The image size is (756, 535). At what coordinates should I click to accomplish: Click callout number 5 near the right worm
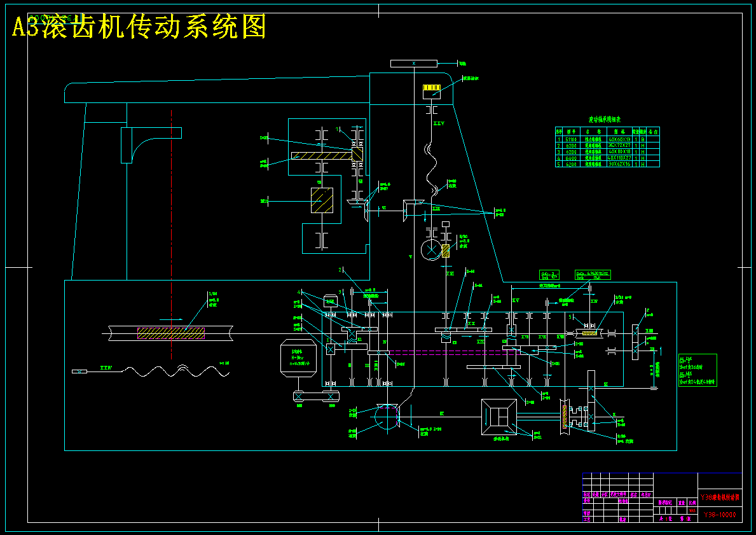click(570, 317)
